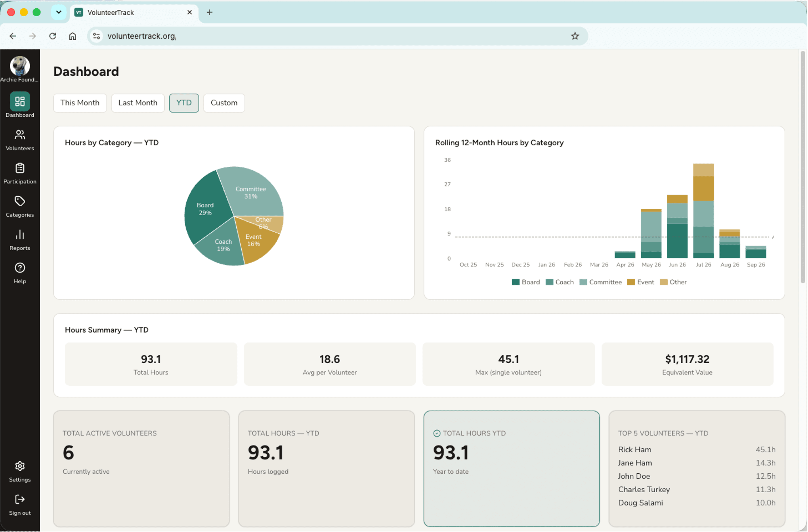Toggle Event series in chart legend
The height and width of the screenshot is (532, 808).
[x=640, y=282]
